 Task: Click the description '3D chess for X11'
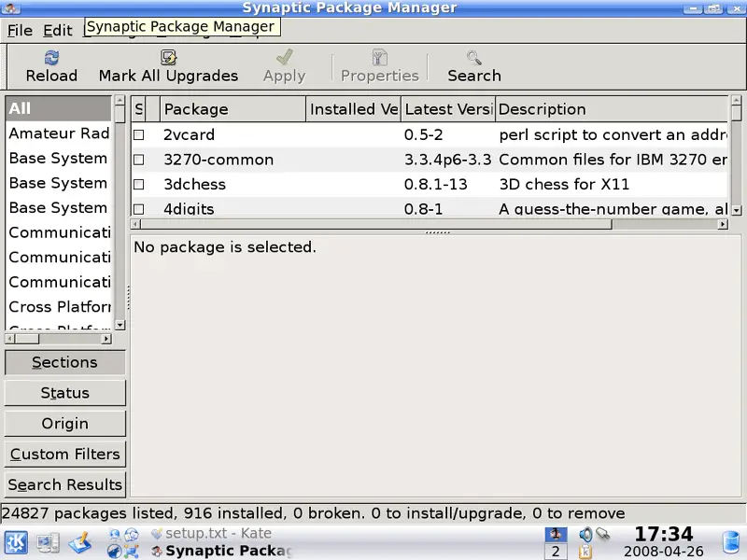point(564,184)
